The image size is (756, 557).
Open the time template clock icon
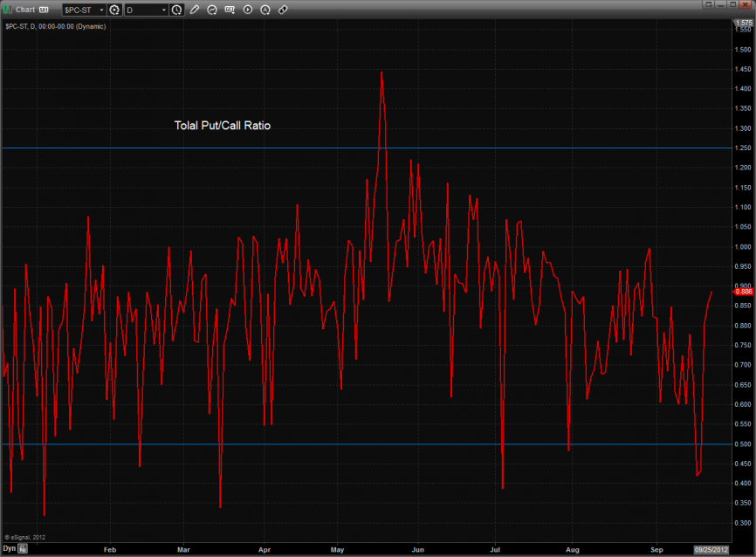tap(177, 10)
